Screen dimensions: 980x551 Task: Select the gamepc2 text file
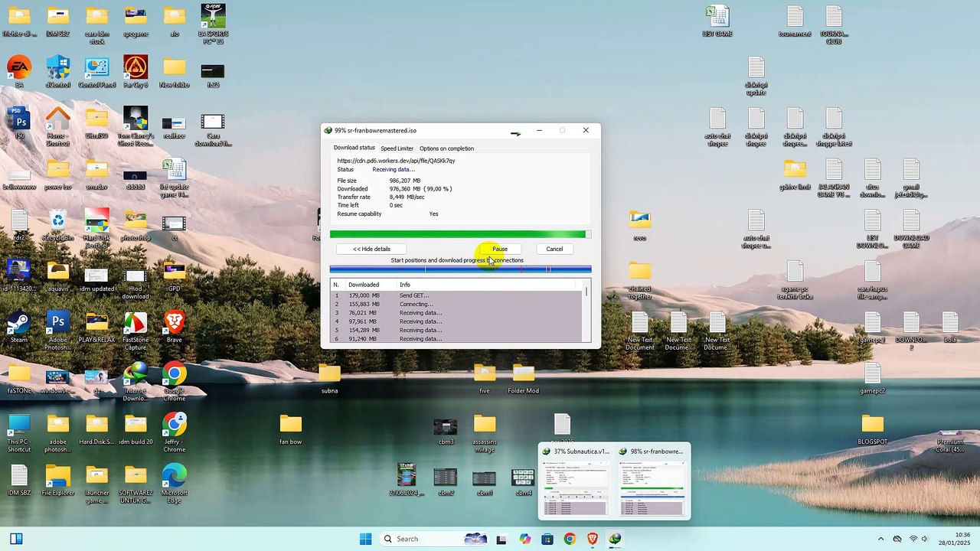tap(872, 377)
